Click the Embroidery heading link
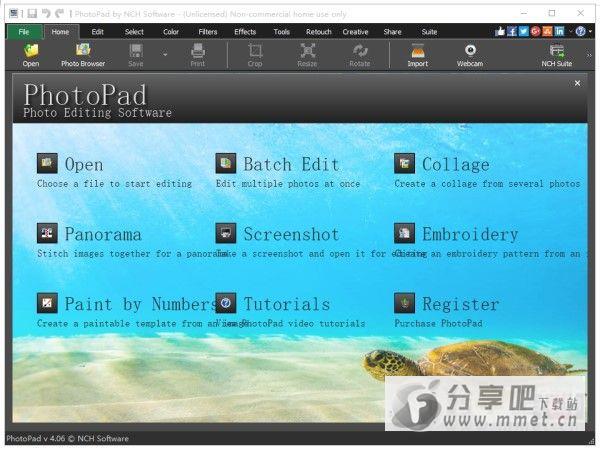Image resolution: width=600 pixels, height=450 pixels. tap(470, 234)
